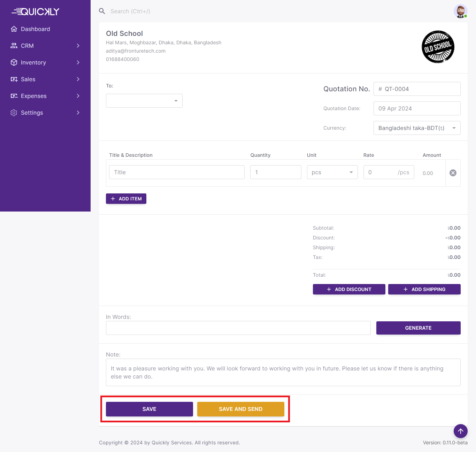Click the Add Discount button
The height and width of the screenshot is (452, 476).
(x=349, y=289)
